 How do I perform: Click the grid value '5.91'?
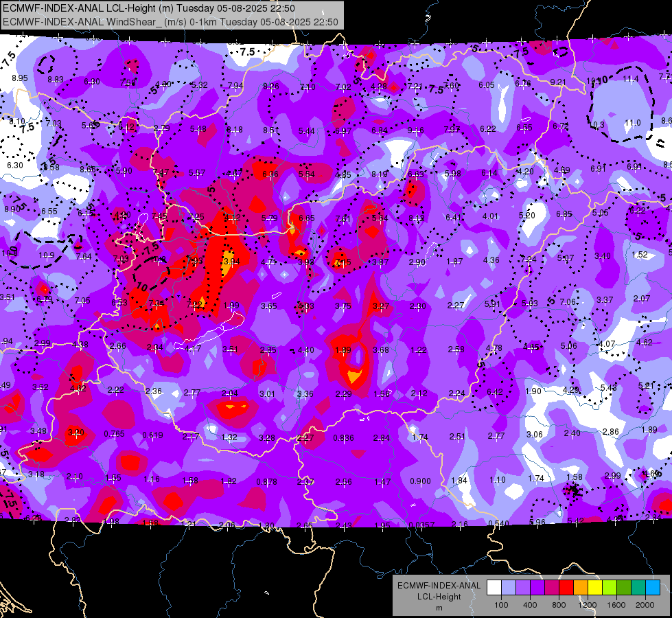point(492,304)
